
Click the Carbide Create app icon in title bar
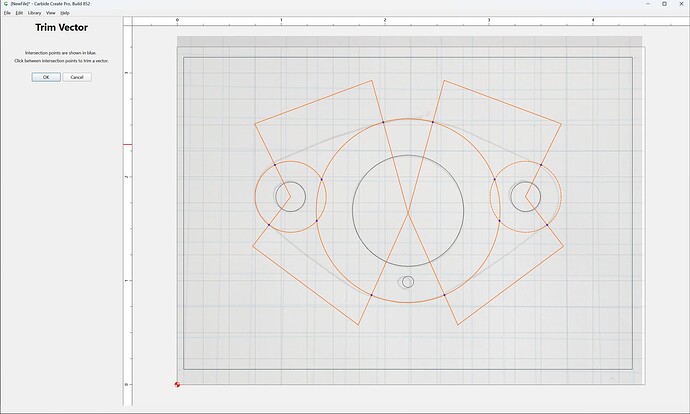(x=6, y=4)
